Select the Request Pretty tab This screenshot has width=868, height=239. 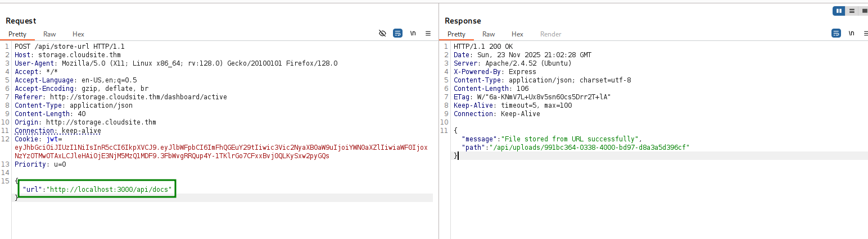tap(17, 34)
